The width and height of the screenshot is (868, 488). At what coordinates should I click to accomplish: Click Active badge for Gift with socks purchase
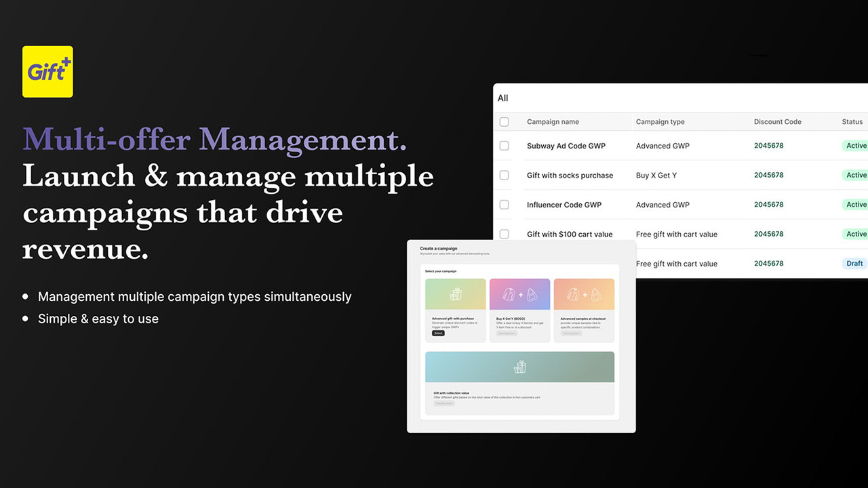(855, 175)
